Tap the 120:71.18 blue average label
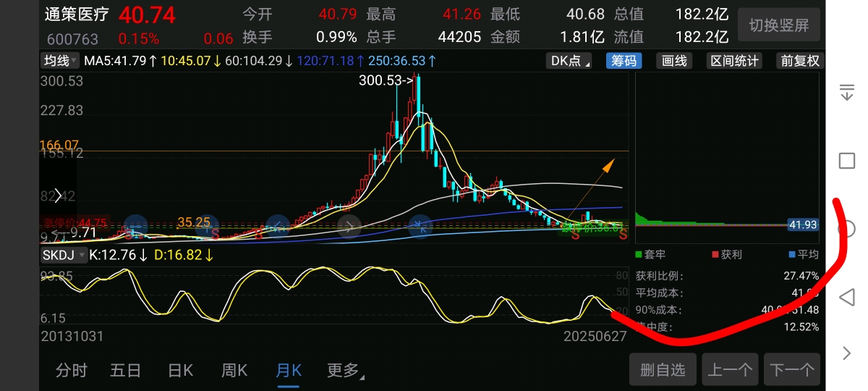 pos(330,62)
